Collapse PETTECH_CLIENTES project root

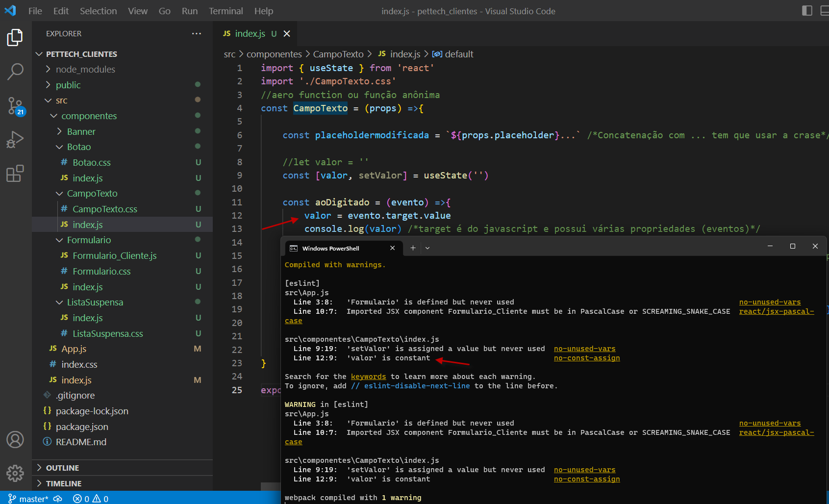(x=81, y=54)
